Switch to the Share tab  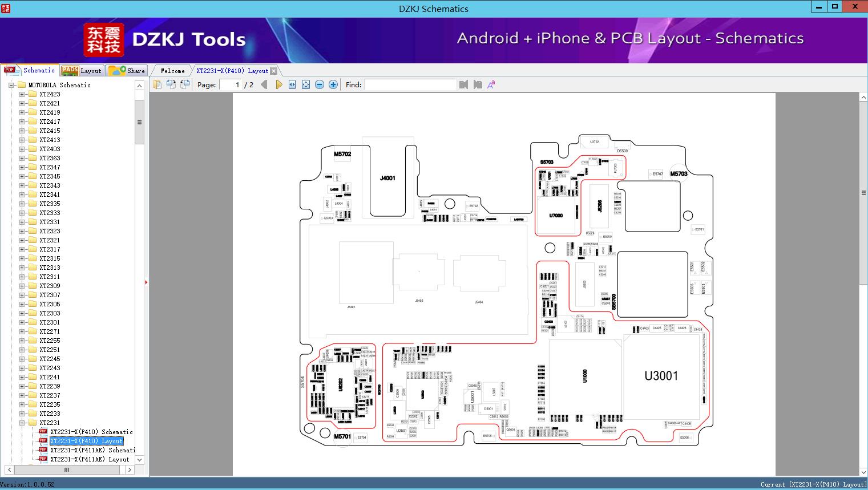click(127, 70)
